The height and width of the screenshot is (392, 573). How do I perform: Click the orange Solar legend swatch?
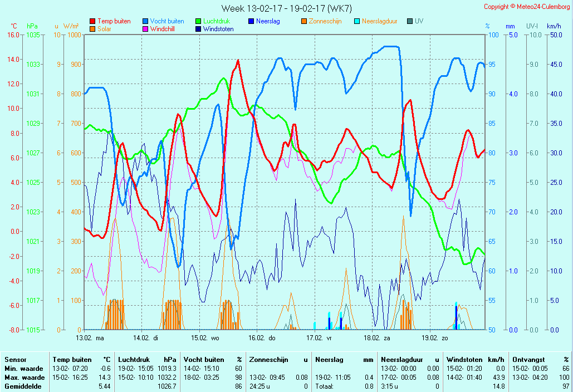click(92, 29)
